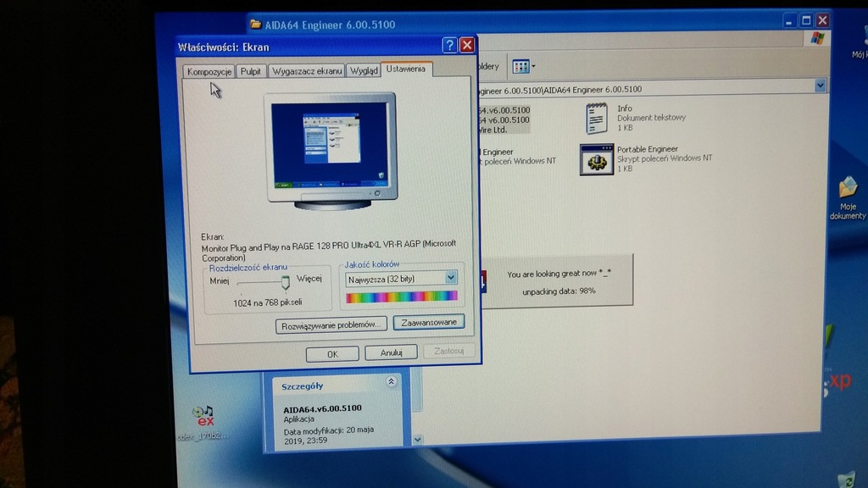
Task: Click "AIDA64.v6.00.5100" in Szczegóły panel
Action: point(322,408)
